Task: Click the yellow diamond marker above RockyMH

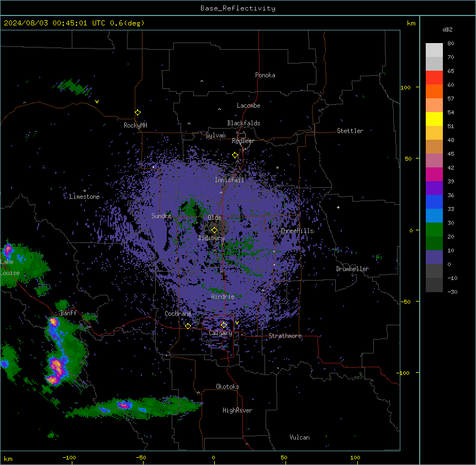Action: pyautogui.click(x=137, y=112)
